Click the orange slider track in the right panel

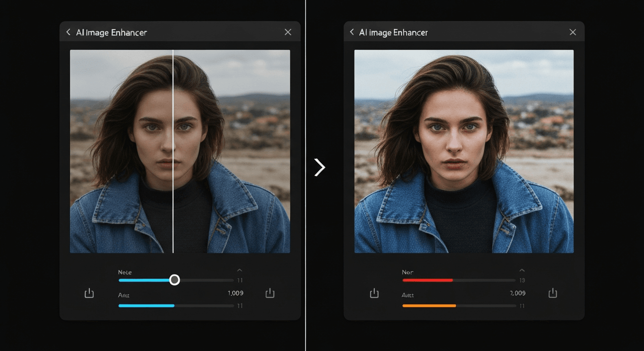(x=430, y=305)
